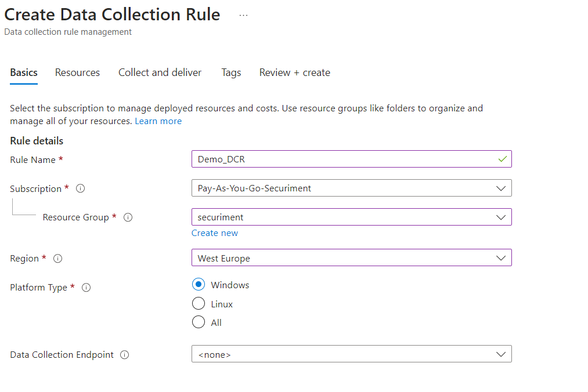Image resolution: width=588 pixels, height=392 pixels.
Task: Open the Tags tab
Action: coord(231,72)
